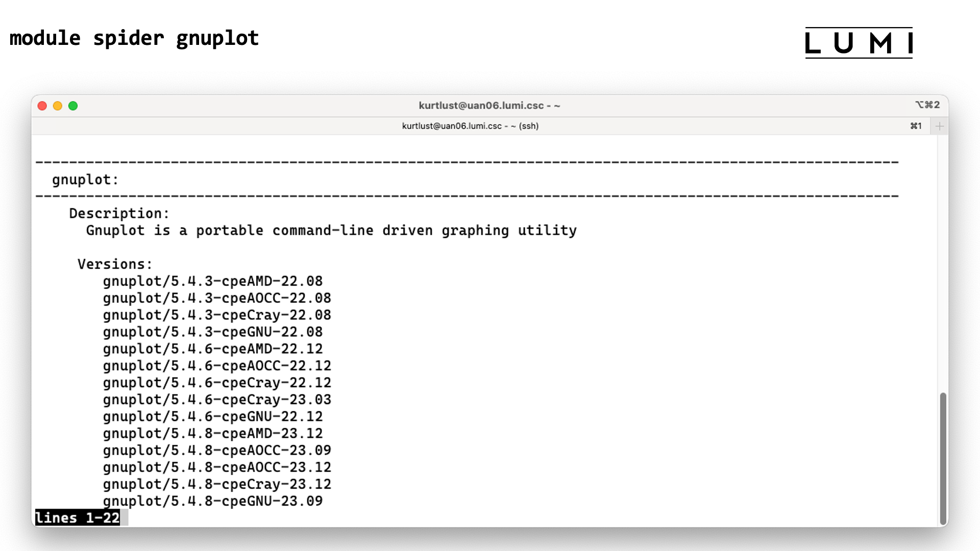Select gnuplot/5.4.6-cpeGNU-22.12 line
This screenshot has height=551, width=980.
213,416
